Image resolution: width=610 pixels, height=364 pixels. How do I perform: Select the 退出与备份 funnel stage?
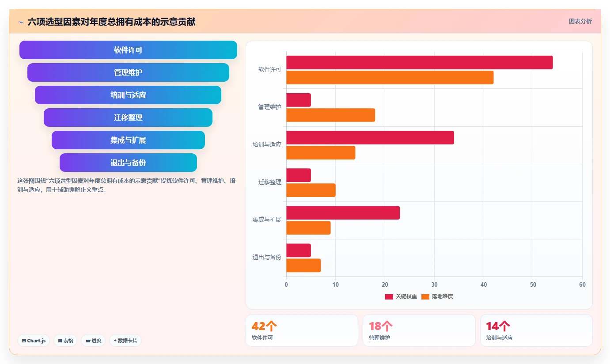click(128, 163)
